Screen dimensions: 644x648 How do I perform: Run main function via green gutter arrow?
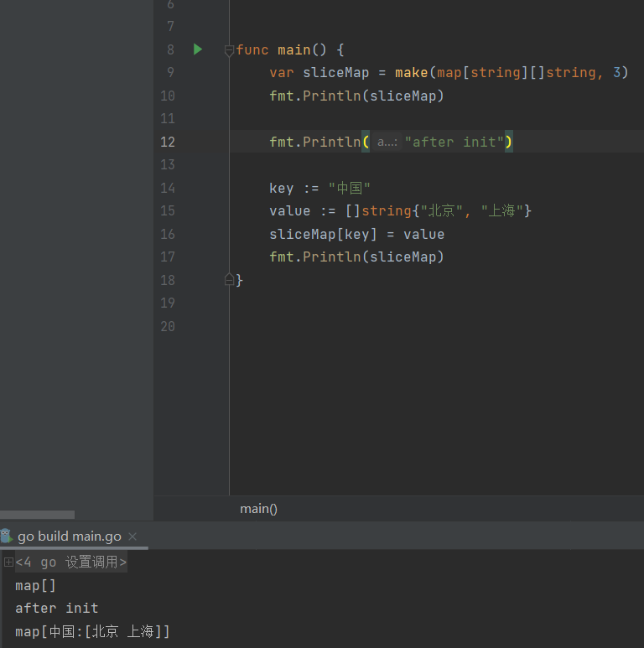pos(198,49)
